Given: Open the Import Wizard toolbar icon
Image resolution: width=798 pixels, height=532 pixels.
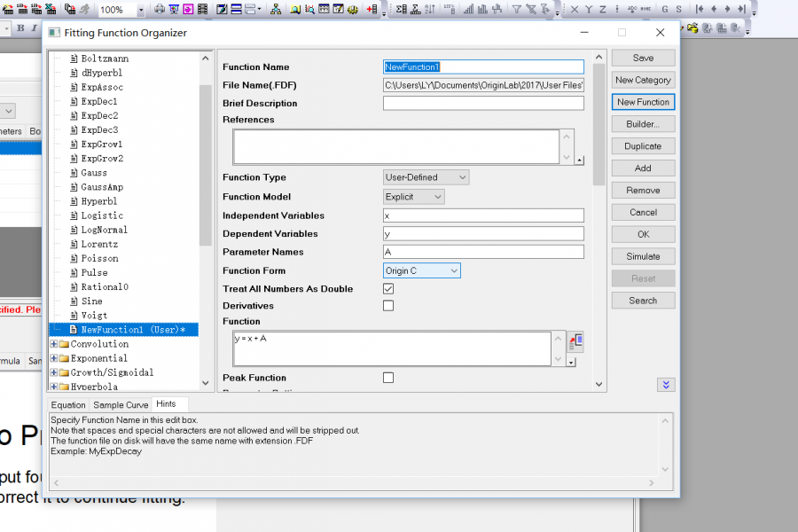Looking at the screenshot, I should coord(8,9).
